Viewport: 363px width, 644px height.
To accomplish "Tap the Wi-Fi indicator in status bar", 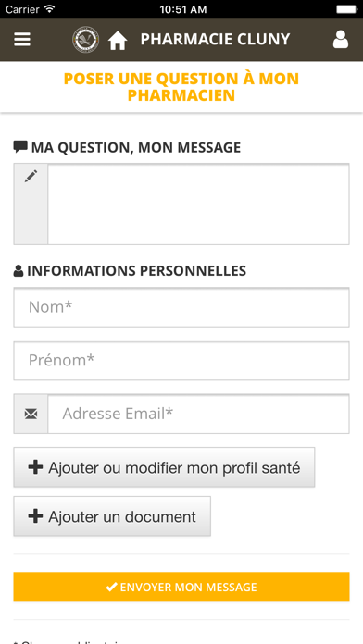I will point(50,8).
